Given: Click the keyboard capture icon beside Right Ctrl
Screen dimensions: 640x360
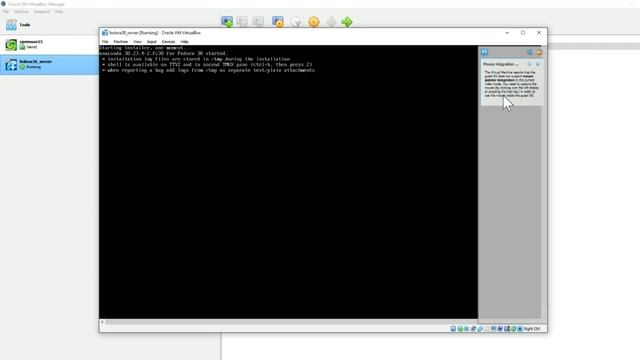Looking at the screenshot, I should tap(520, 329).
